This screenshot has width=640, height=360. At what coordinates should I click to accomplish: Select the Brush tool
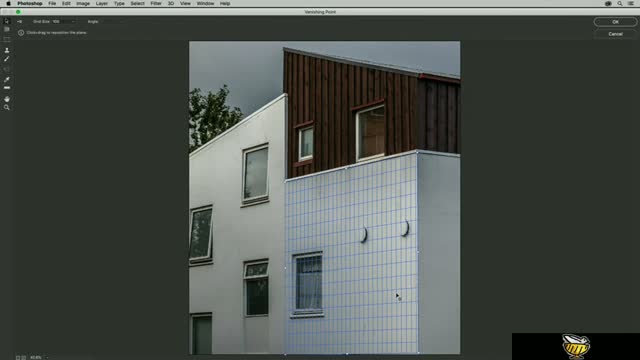[x=7, y=59]
